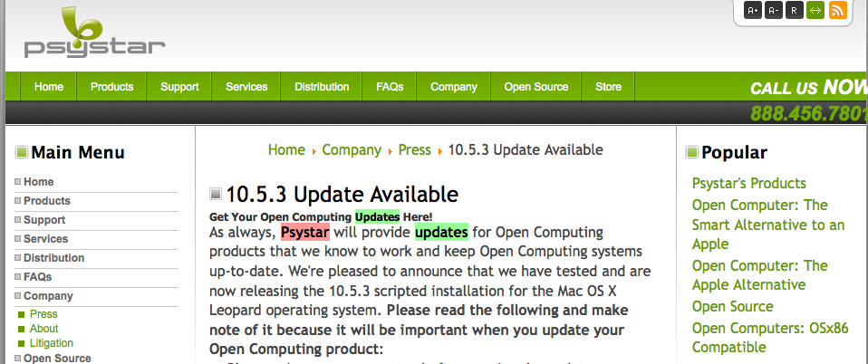The image size is (868, 364).
Task: Select Company in the Main Menu sidebar
Action: tap(48, 296)
